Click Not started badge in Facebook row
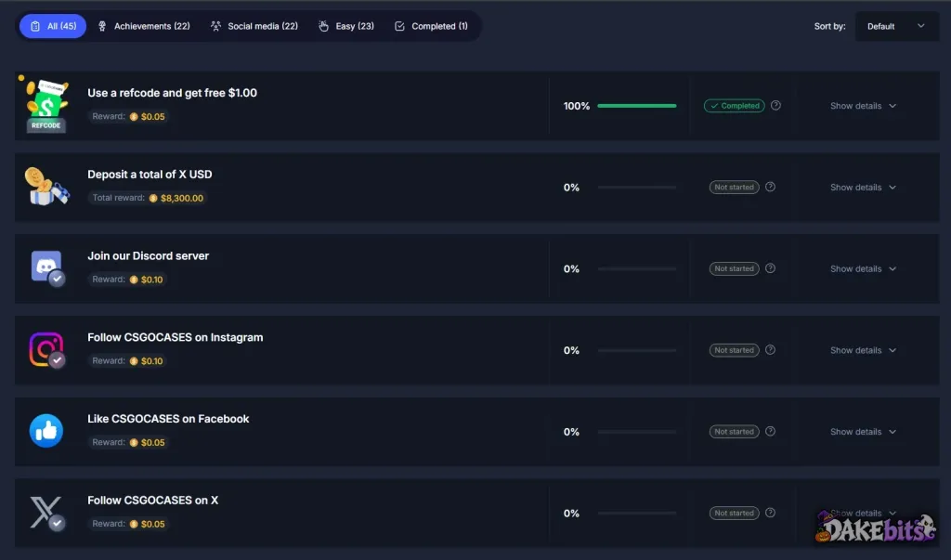 click(x=734, y=431)
